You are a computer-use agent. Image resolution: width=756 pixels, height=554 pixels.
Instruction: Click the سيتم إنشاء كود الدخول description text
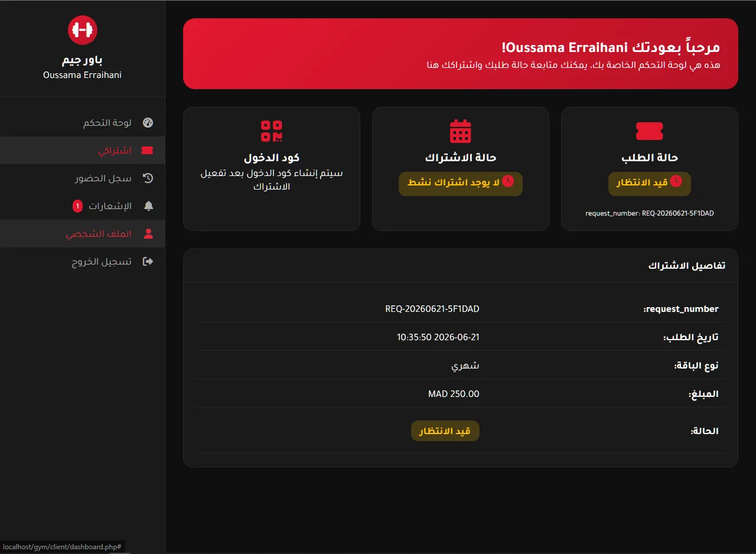272,180
